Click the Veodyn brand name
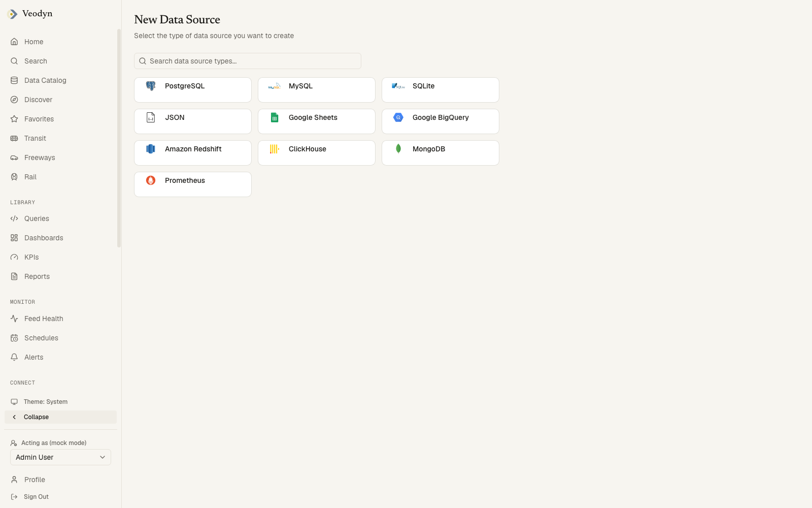 (38, 14)
